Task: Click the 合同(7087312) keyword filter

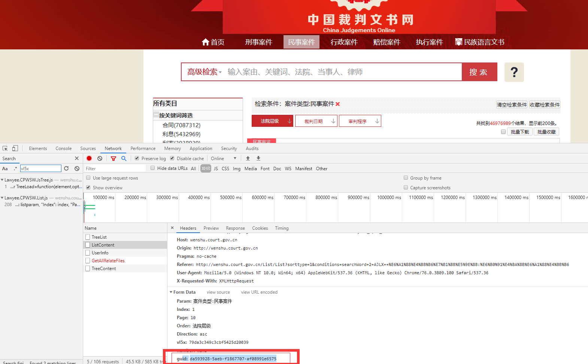Action: (182, 125)
